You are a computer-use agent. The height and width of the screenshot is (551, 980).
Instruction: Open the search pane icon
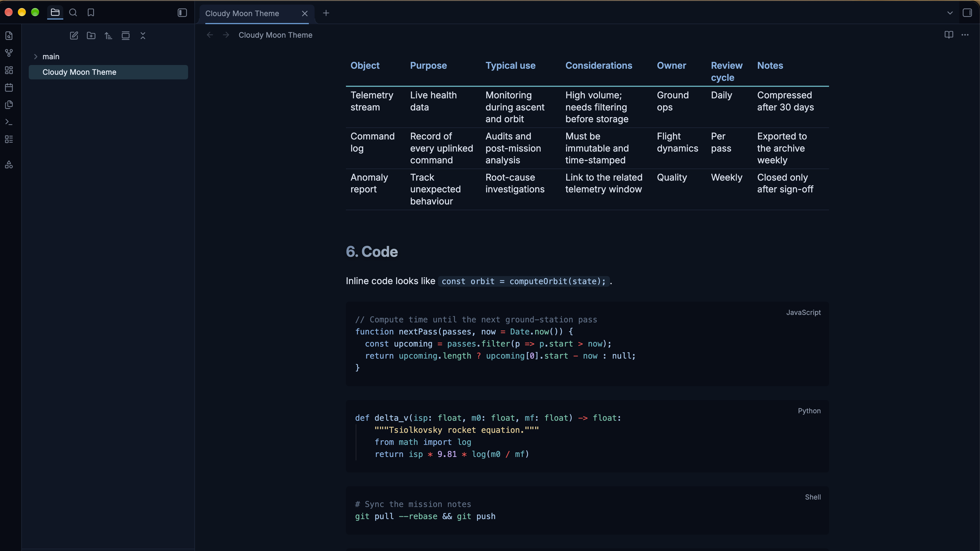73,13
